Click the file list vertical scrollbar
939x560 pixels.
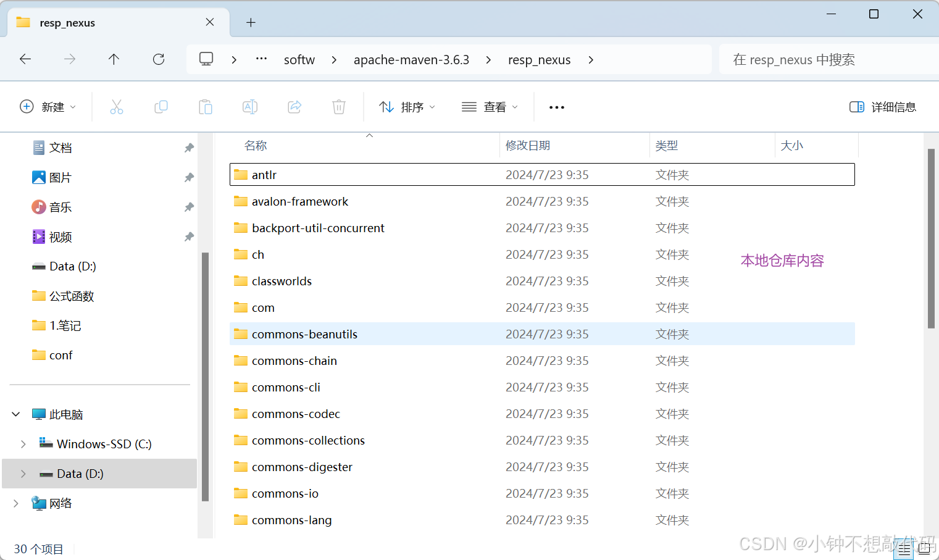pyautogui.click(x=931, y=238)
